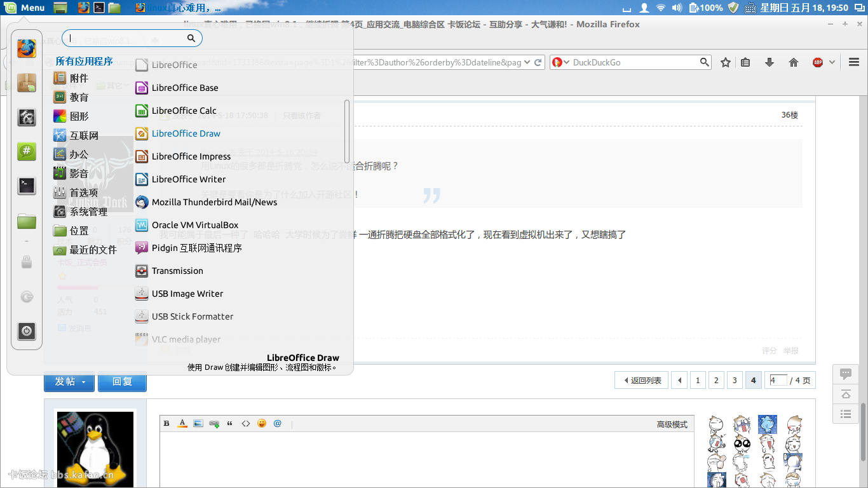Image resolution: width=868 pixels, height=488 pixels.
Task: Click Terminal launcher in top panel
Action: pyautogui.click(x=99, y=8)
